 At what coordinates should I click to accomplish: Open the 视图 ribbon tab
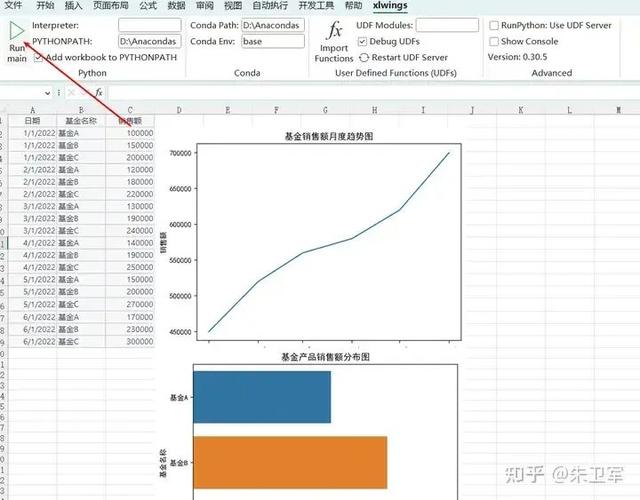pos(233,5)
